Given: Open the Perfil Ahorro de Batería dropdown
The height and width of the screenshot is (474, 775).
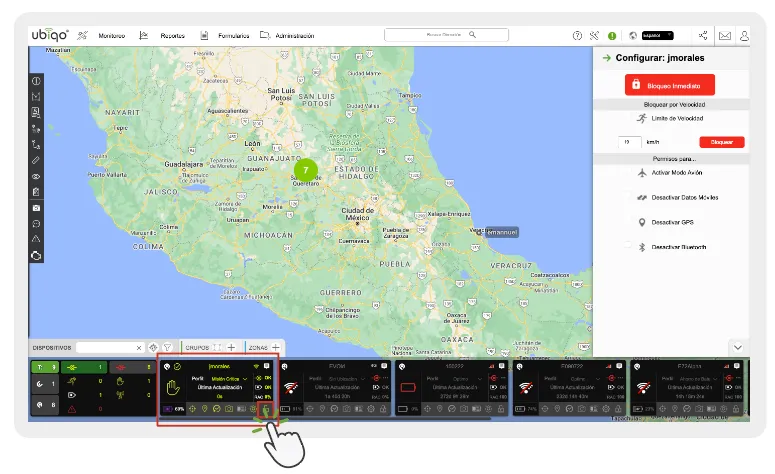Looking at the screenshot, I should (x=698, y=379).
